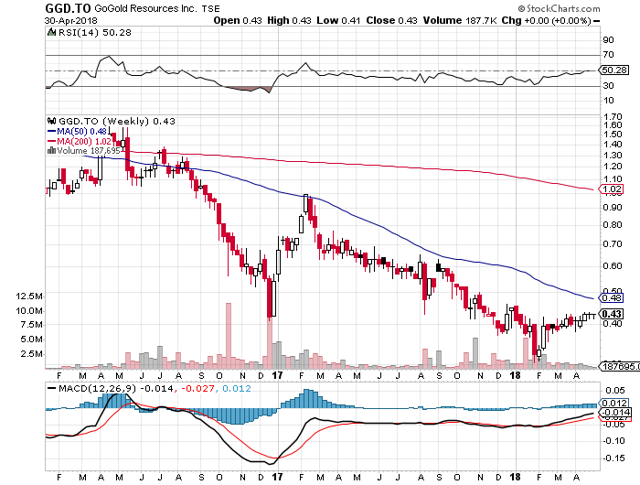Click the 30-Apr-2018 date label
Screen dimensions: 640x485
71,20
